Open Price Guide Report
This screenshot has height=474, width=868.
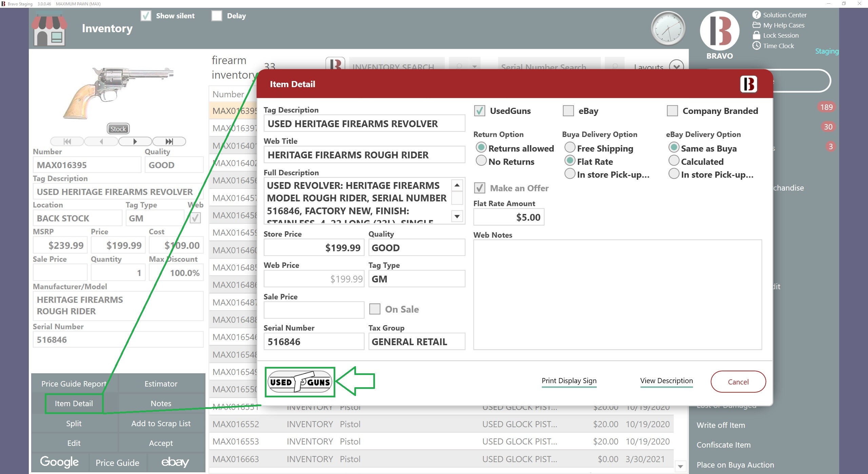(74, 383)
